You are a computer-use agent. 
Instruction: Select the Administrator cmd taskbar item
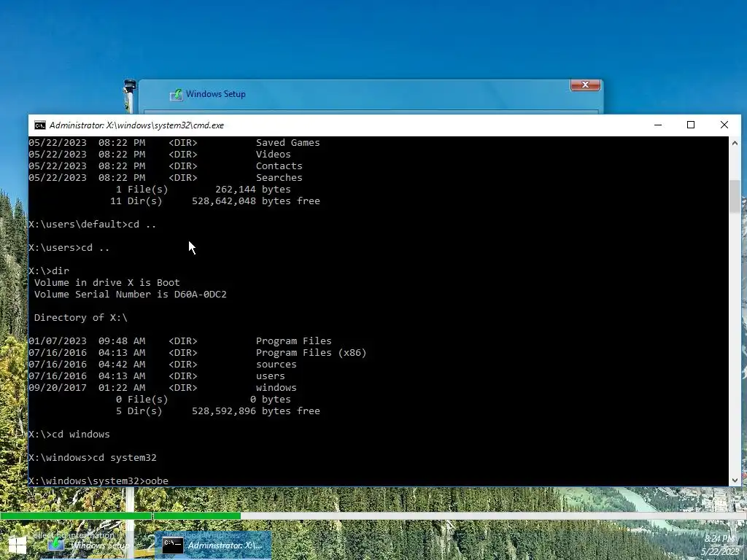[214, 545]
